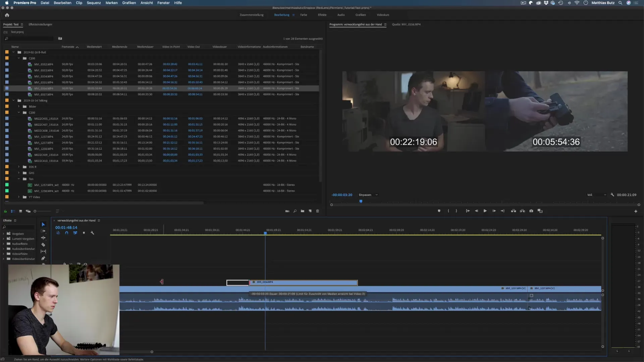Screen dimensions: 644x362
Task: Collapse the 2019-10-14 Talking bin
Action: coord(13,101)
